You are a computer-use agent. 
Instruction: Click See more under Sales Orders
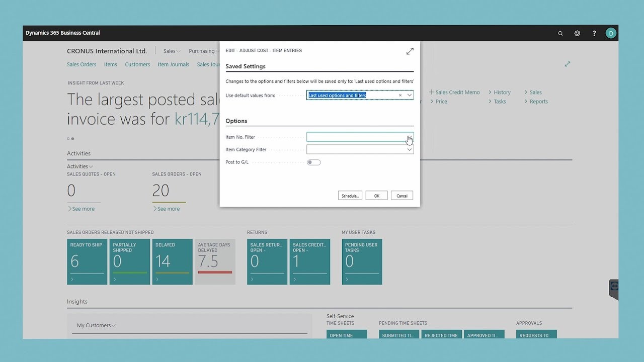click(166, 209)
